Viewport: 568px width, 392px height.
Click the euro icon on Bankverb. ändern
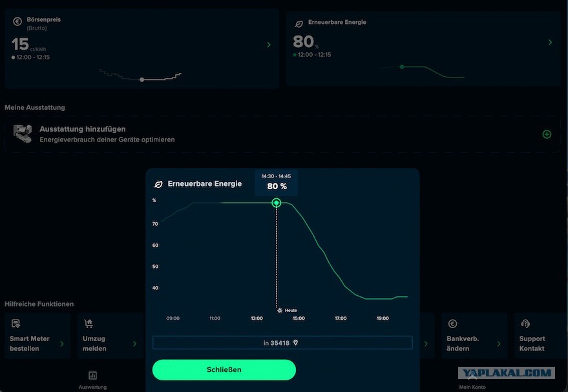(x=452, y=324)
